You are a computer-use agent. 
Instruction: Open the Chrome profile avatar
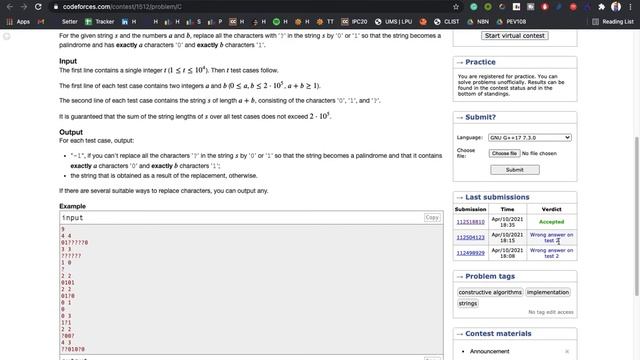[x=616, y=7]
